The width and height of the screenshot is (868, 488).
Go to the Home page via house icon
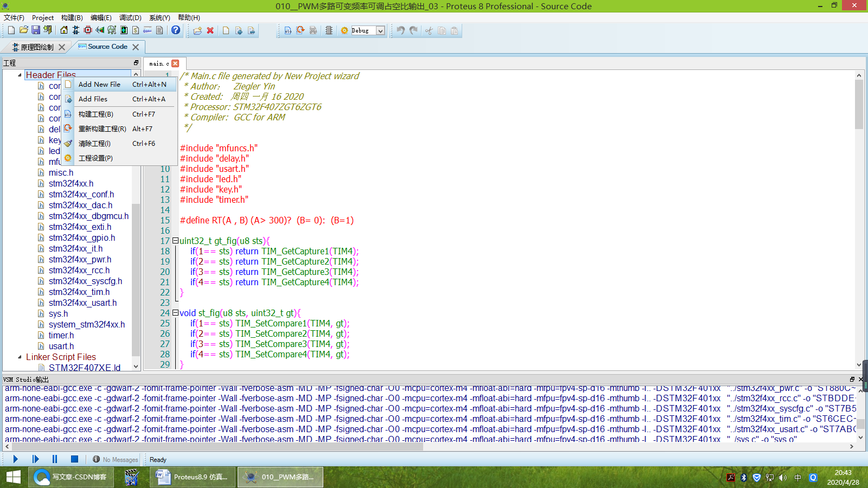(64, 30)
